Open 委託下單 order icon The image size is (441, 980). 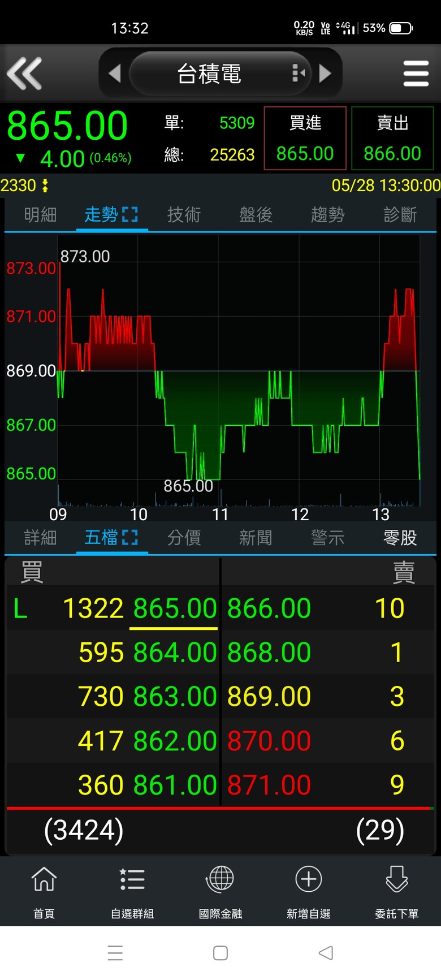(397, 879)
